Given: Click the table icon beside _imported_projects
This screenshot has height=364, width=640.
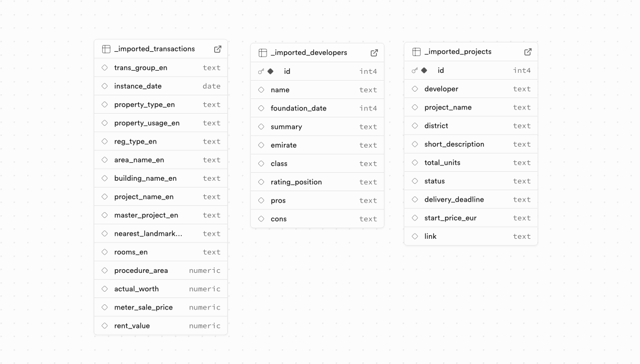Looking at the screenshot, I should tap(416, 52).
